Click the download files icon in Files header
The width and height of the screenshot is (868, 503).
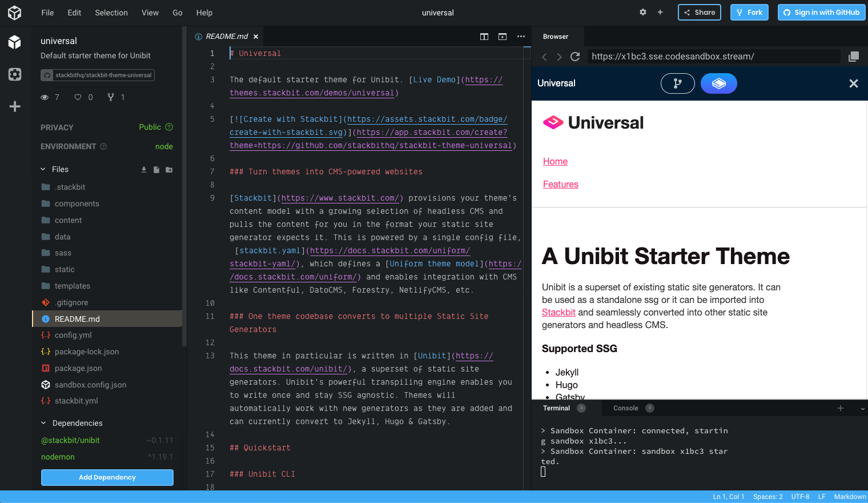tap(144, 170)
